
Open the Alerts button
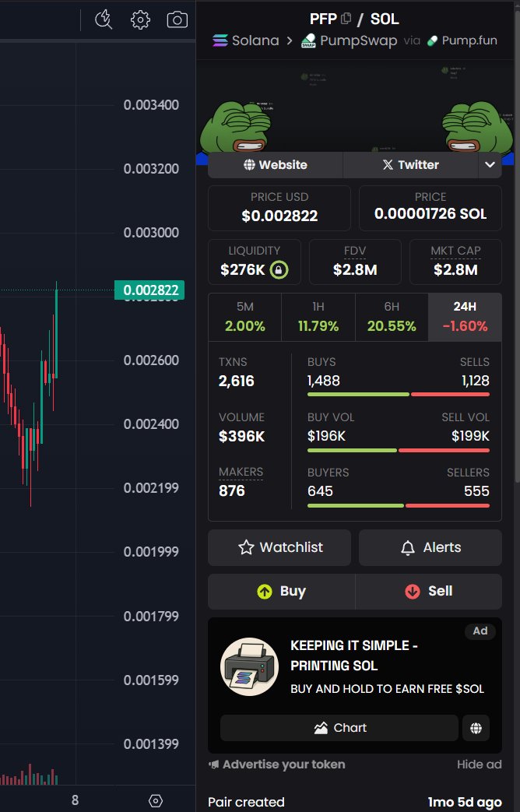point(430,547)
